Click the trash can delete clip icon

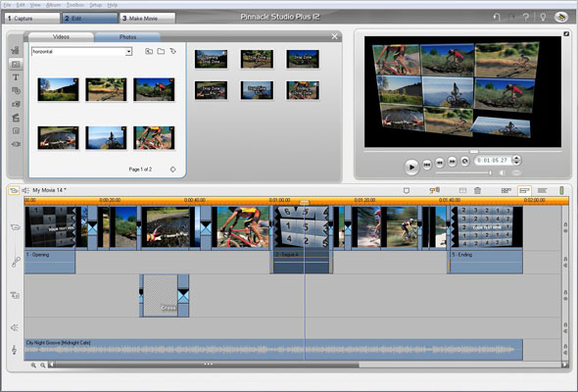[477, 191]
